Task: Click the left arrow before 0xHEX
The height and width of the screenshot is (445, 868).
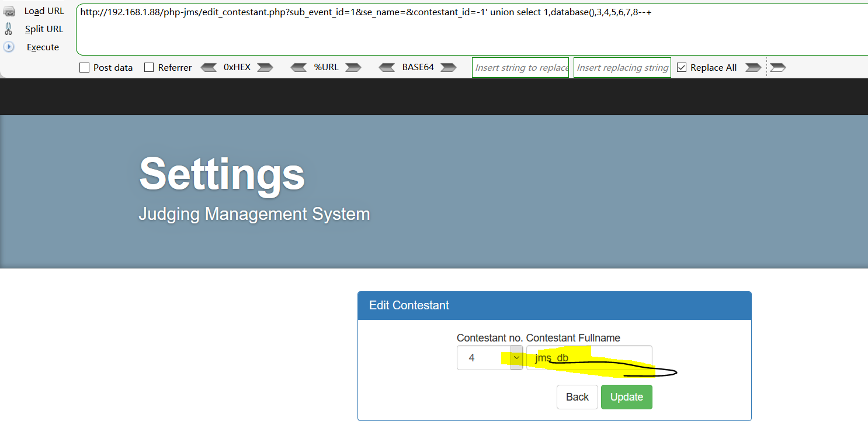Action: tap(209, 67)
